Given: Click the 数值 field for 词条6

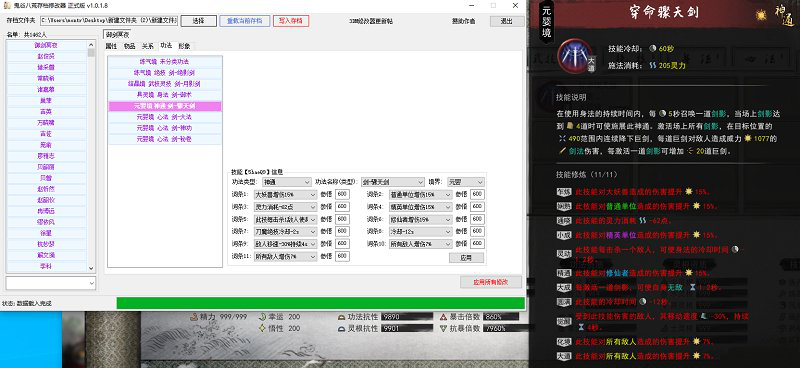Looking at the screenshot, I should point(478,219).
